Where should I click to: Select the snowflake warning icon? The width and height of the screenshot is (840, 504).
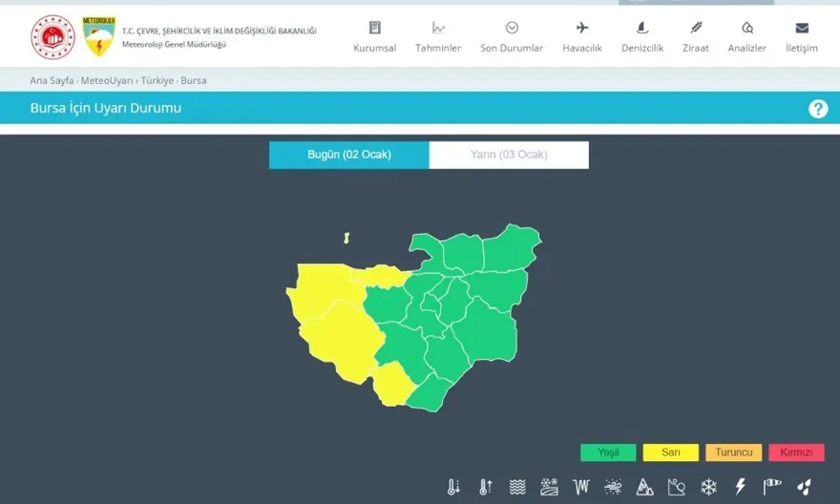point(708,487)
